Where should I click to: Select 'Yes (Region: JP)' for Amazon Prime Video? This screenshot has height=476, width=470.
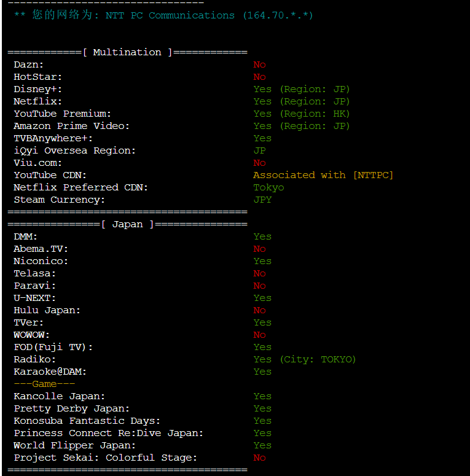tap(302, 126)
